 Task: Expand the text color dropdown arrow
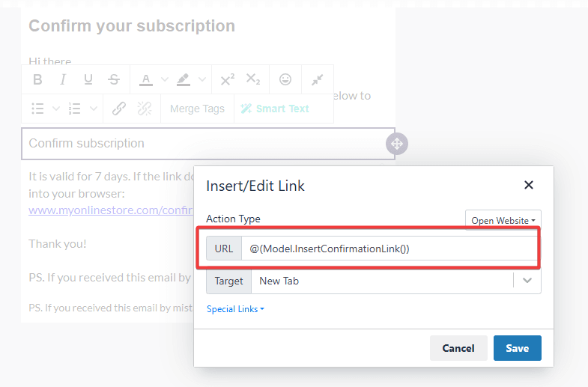click(x=165, y=79)
